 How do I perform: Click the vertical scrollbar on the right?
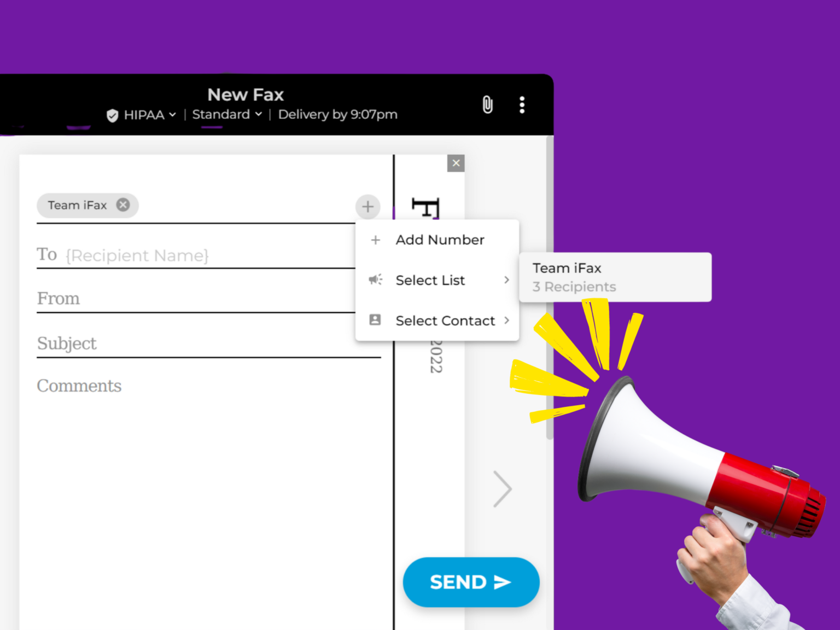tap(550, 287)
